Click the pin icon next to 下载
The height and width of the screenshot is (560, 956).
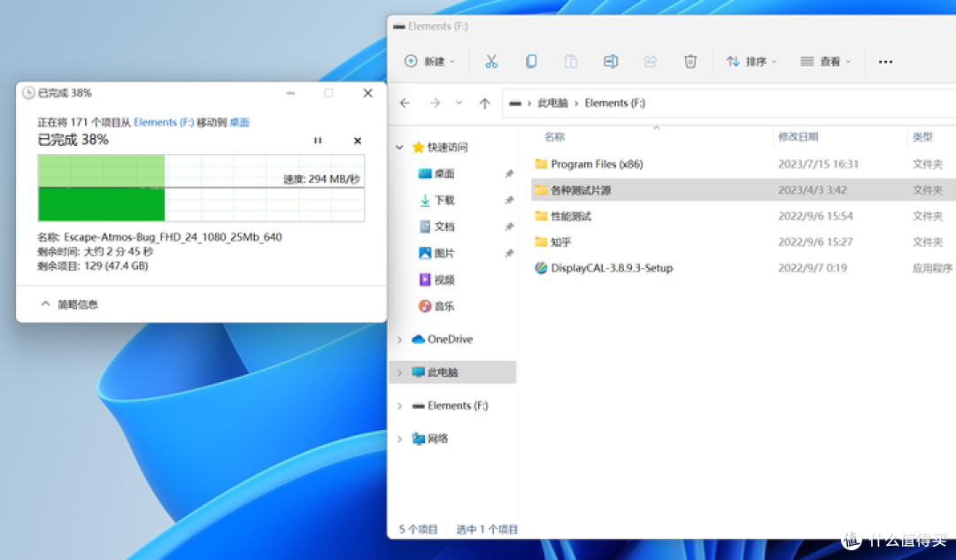pos(508,200)
